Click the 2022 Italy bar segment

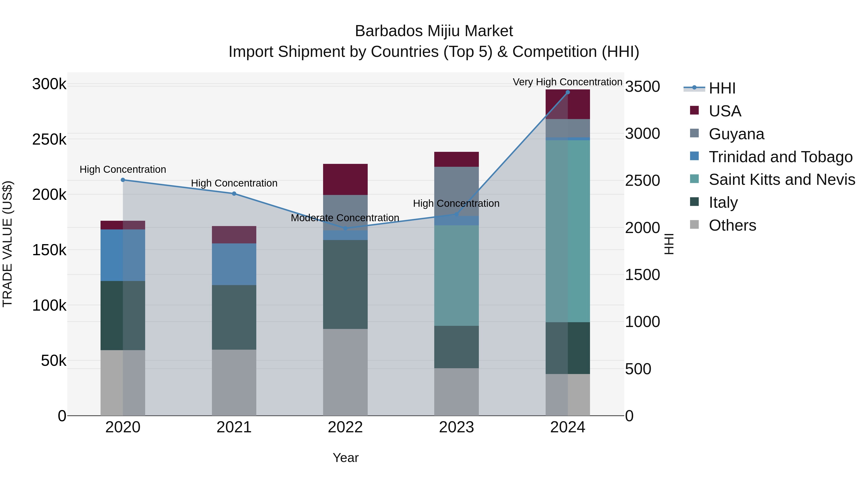click(x=345, y=285)
